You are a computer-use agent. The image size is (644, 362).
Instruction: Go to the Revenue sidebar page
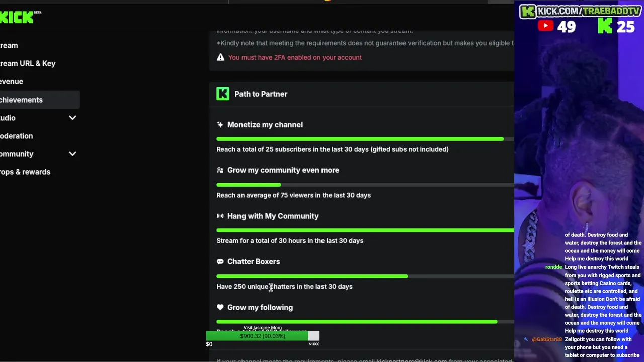[12, 81]
